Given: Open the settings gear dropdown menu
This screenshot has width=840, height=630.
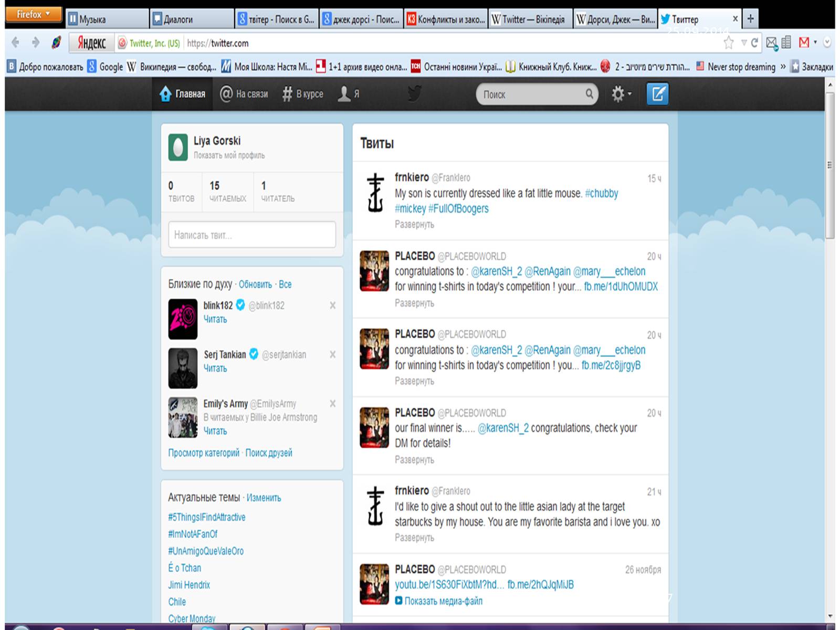Looking at the screenshot, I should tap(621, 94).
